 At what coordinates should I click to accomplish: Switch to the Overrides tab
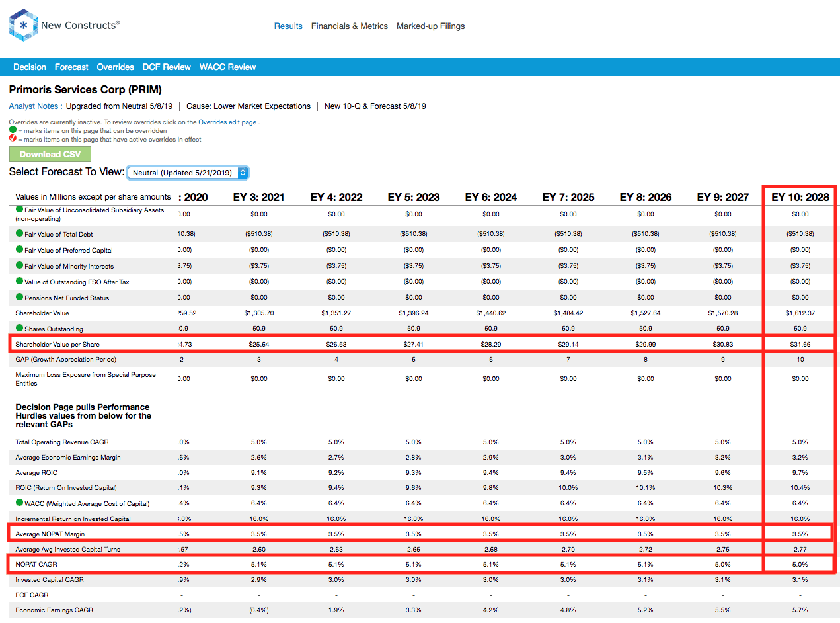115,67
